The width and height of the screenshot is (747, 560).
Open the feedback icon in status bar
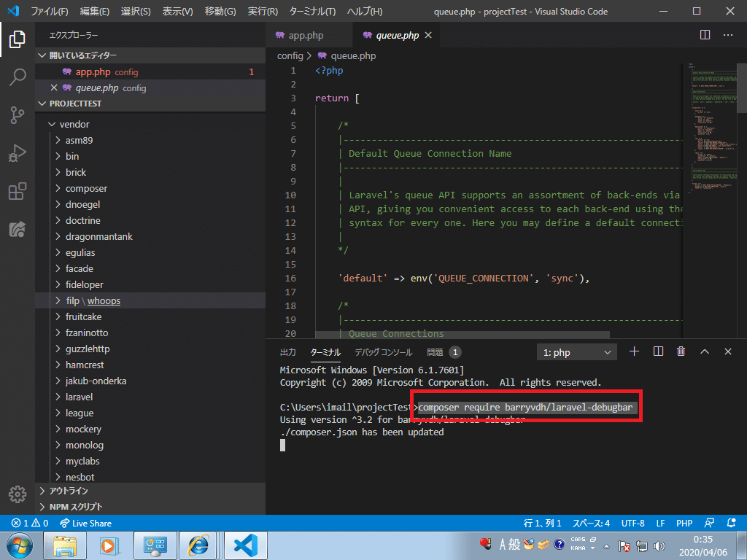click(x=709, y=523)
